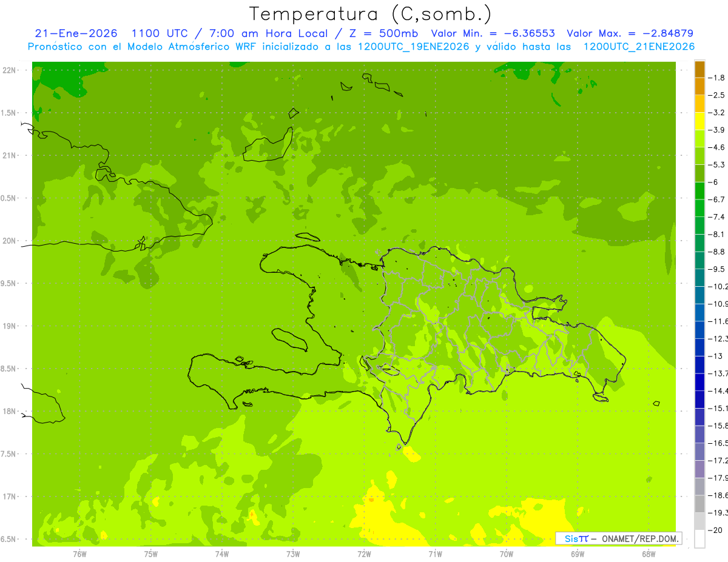Click the '73W' longitude label
This screenshot has height=562, width=728.
pyautogui.click(x=293, y=554)
